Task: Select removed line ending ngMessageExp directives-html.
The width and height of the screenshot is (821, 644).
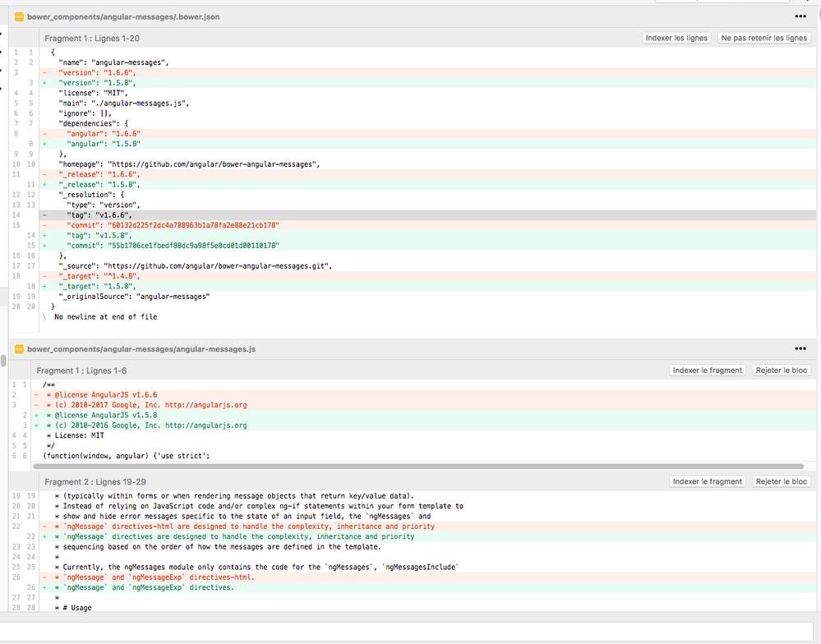Action: [x=427, y=577]
